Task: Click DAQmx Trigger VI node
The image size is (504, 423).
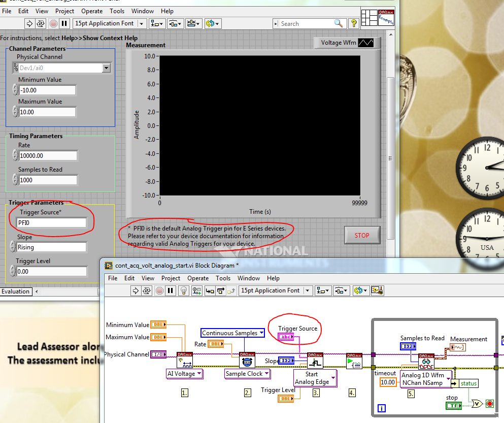Action: 315,361
